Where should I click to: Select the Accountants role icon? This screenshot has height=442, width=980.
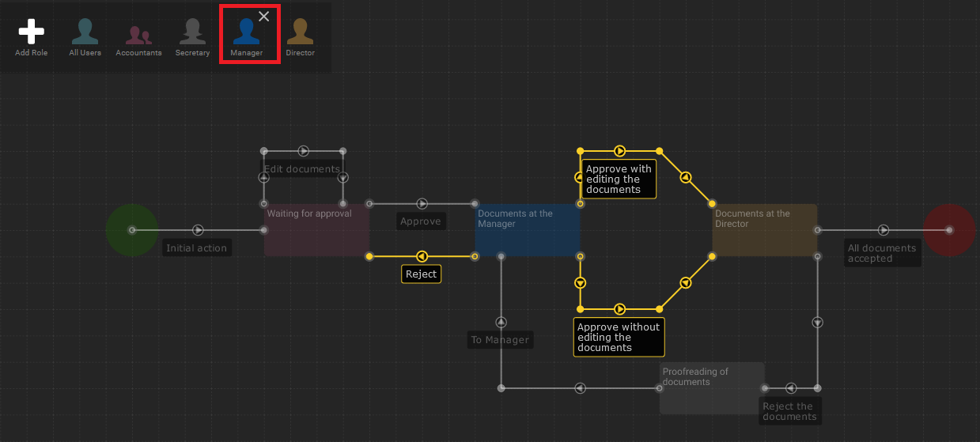pos(138,35)
